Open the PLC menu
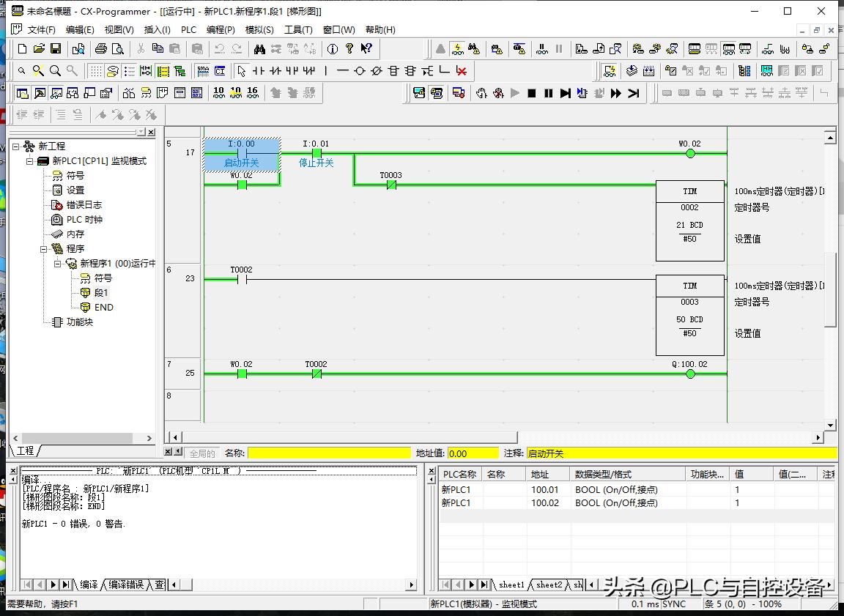Screen dimensions: 844x616 coord(188,29)
